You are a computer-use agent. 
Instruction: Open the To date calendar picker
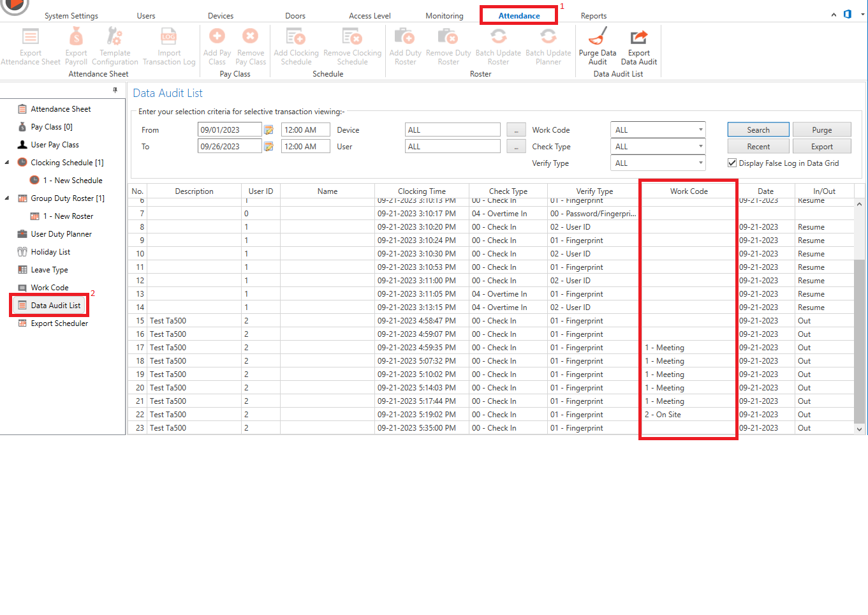coord(269,147)
